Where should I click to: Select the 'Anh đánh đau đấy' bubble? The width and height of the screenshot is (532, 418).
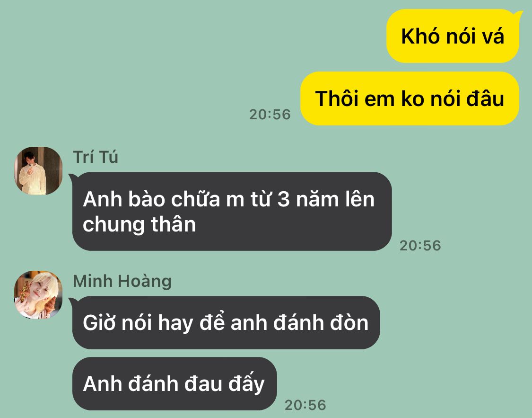(174, 384)
